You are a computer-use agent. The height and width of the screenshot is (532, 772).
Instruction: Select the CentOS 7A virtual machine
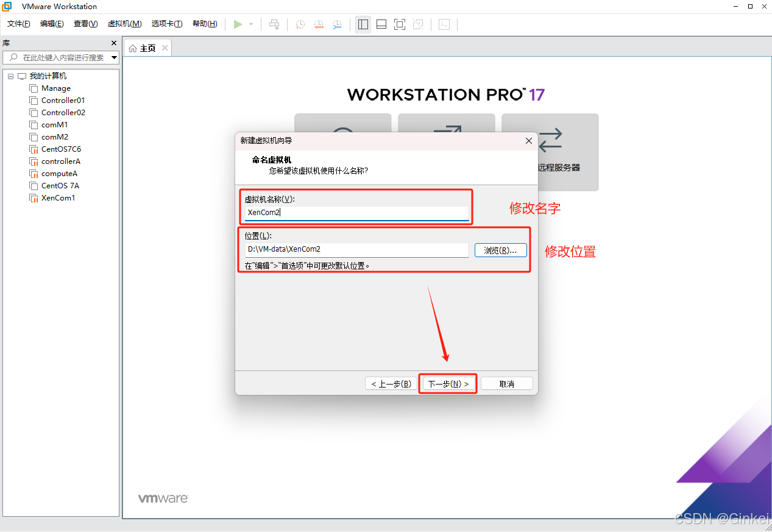click(x=60, y=186)
